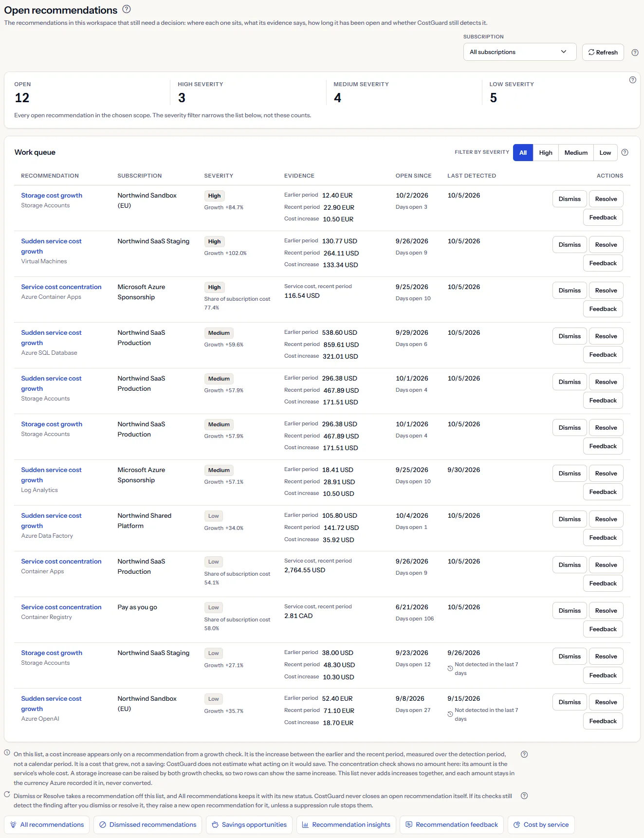Viewport: 644px width, 838px height.
Task: Click the pie chart icon on Cost by service
Action: 517,824
